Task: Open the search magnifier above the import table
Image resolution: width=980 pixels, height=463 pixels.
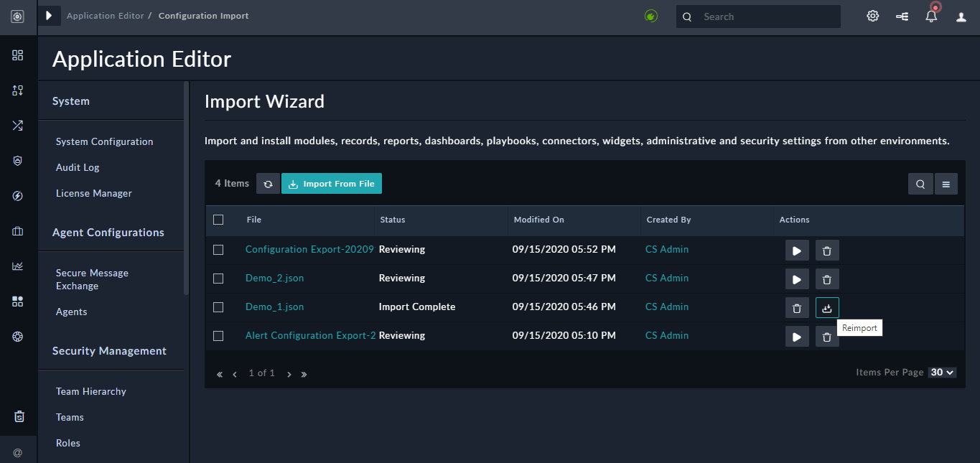Action: [x=920, y=183]
